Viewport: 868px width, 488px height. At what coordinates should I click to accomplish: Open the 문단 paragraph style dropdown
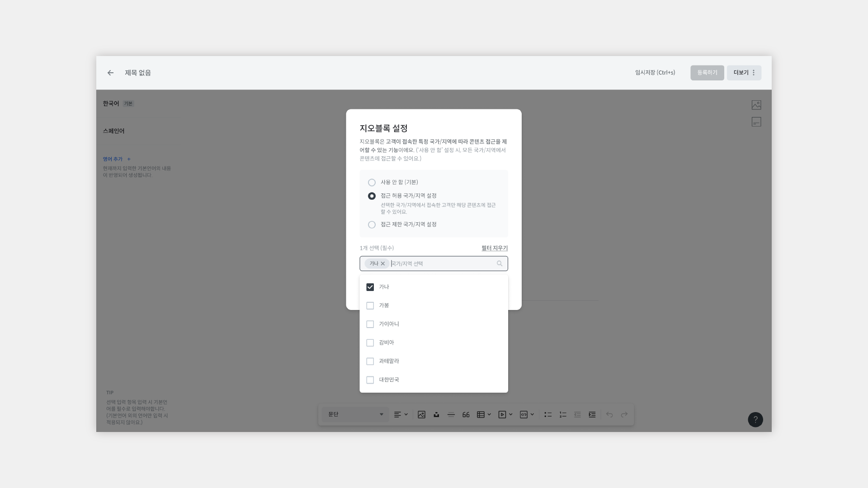pyautogui.click(x=355, y=414)
